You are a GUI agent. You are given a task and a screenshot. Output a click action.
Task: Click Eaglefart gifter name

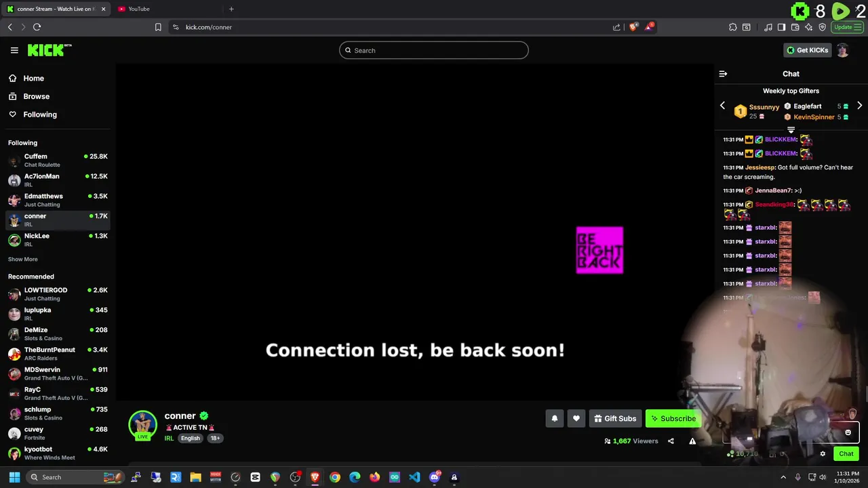807,106
